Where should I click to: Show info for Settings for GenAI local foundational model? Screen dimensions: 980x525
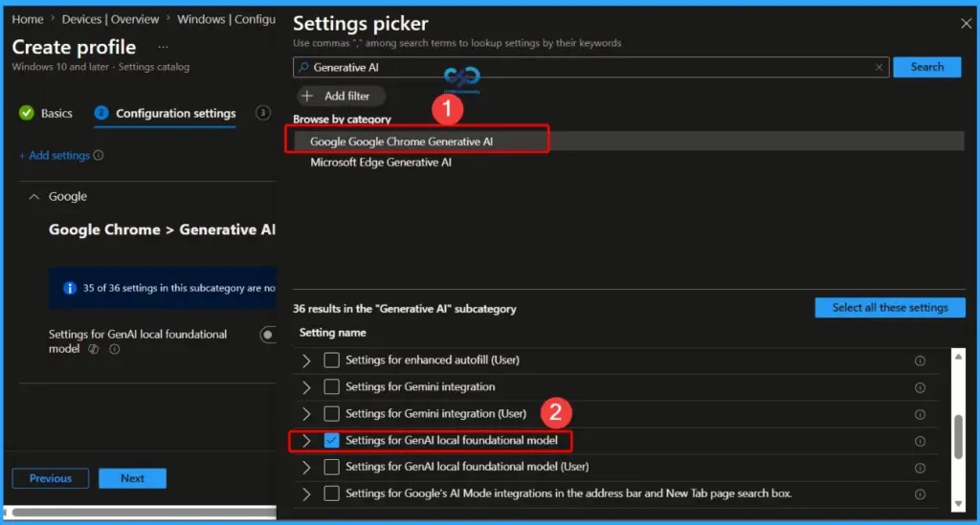920,442
